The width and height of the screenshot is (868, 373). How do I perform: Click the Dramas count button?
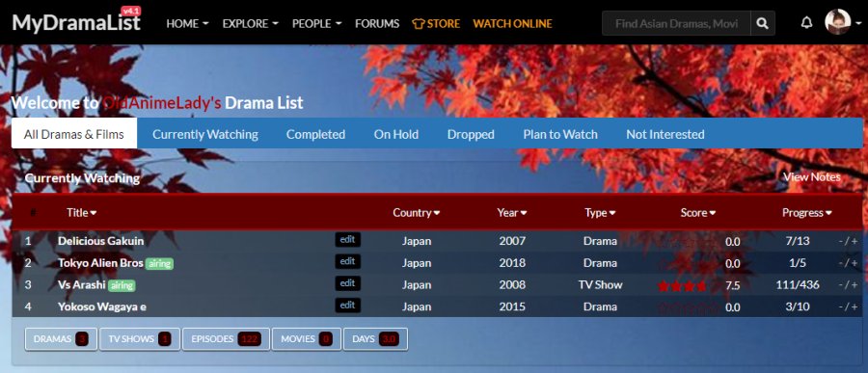coord(61,339)
